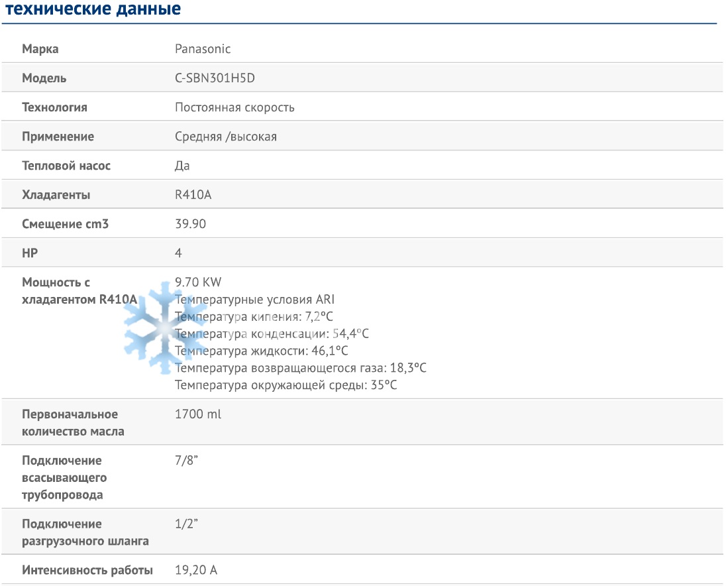The image size is (728, 586).
Task: Select oil quantity '1700 ml'
Action: (198, 414)
